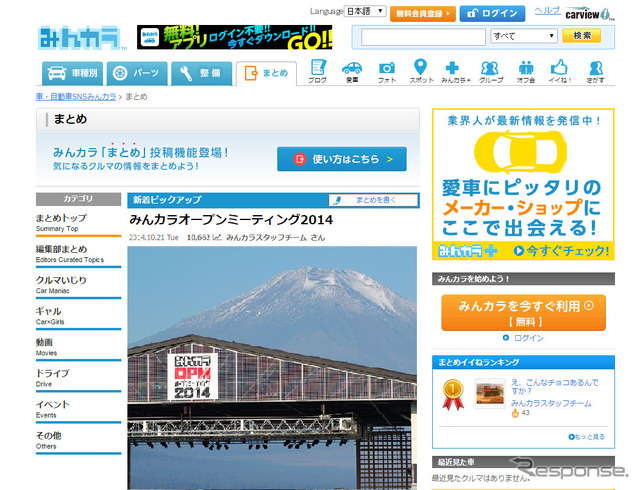Open the さがす search-people icon
This screenshot has width=640, height=490.
click(596, 71)
